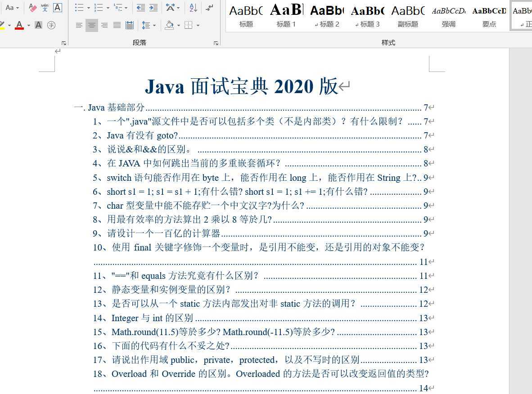Apply multilevel list formatting

click(118, 8)
